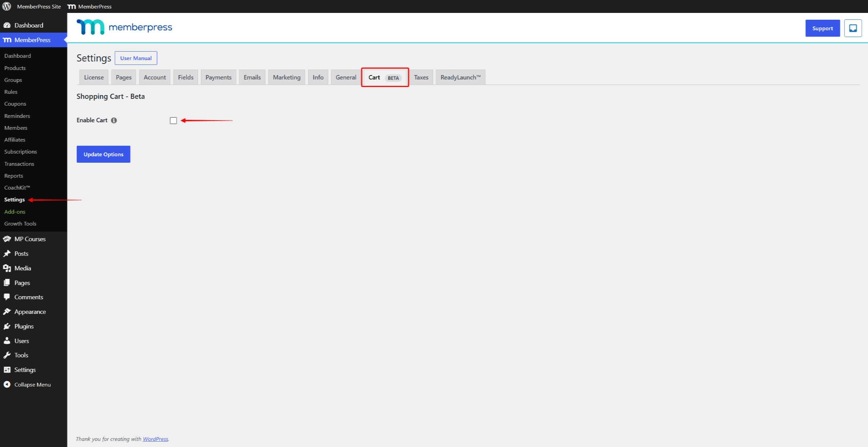The image size is (868, 447).
Task: Open MemberPress item in top admin bar
Action: click(x=90, y=6)
